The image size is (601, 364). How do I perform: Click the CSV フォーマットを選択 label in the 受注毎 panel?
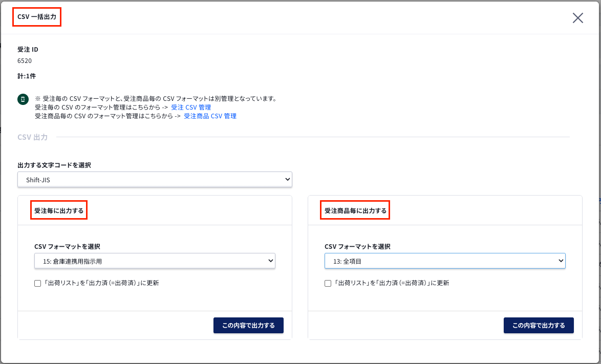click(68, 246)
